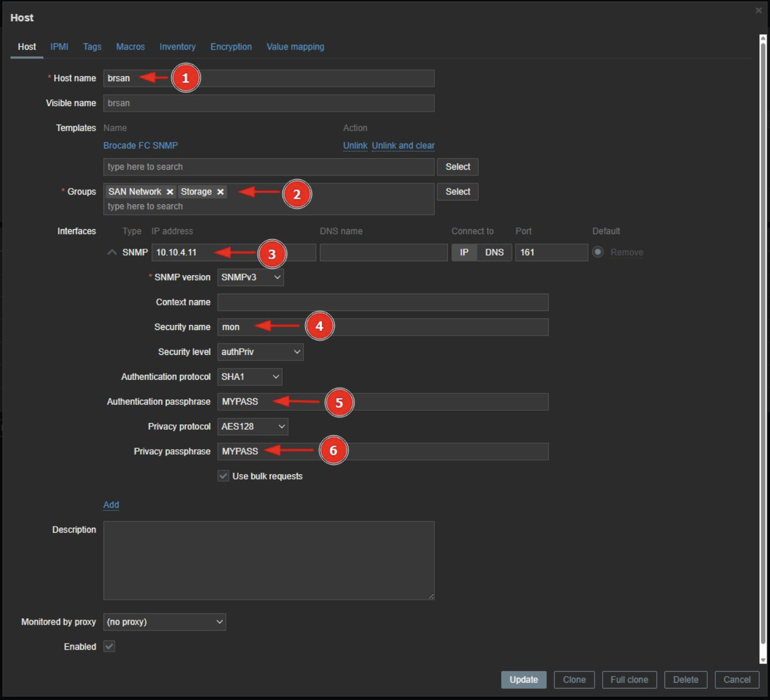
Task: Click the scrollbar's up arrow
Action: click(x=763, y=39)
